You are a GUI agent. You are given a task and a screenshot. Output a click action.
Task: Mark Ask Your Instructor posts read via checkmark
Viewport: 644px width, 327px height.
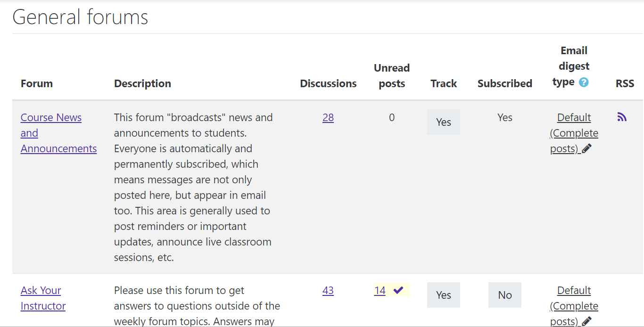pyautogui.click(x=398, y=290)
